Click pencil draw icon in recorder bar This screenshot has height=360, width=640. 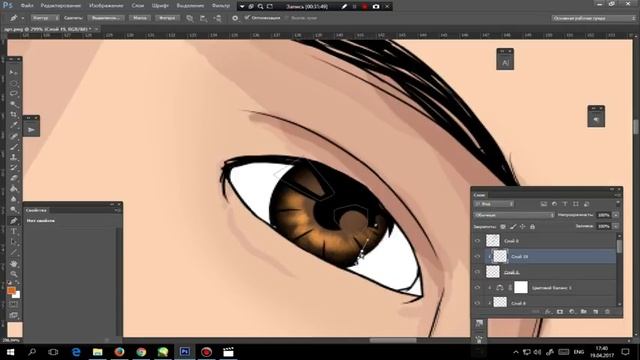(x=344, y=7)
